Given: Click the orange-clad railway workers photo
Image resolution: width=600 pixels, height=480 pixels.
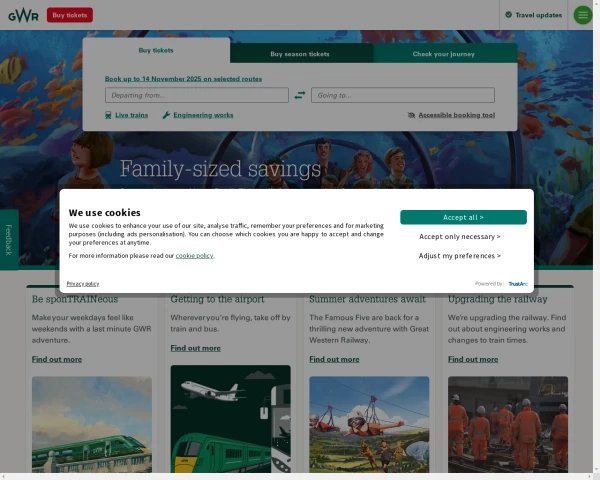Looking at the screenshot, I should tap(508, 424).
